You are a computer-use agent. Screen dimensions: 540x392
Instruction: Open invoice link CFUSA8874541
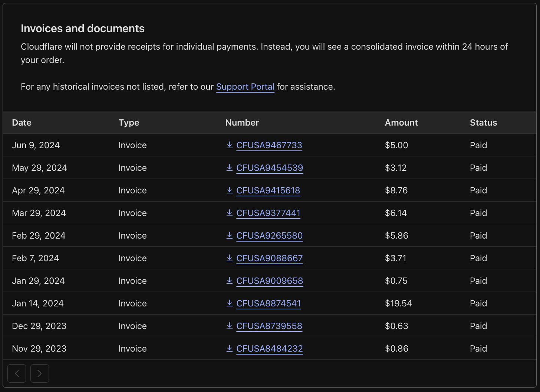[x=268, y=303]
